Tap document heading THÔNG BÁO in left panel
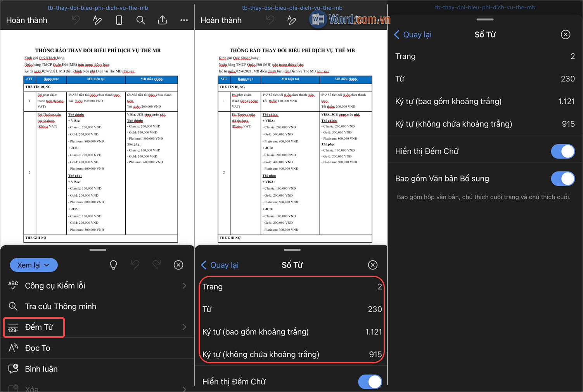 point(98,50)
